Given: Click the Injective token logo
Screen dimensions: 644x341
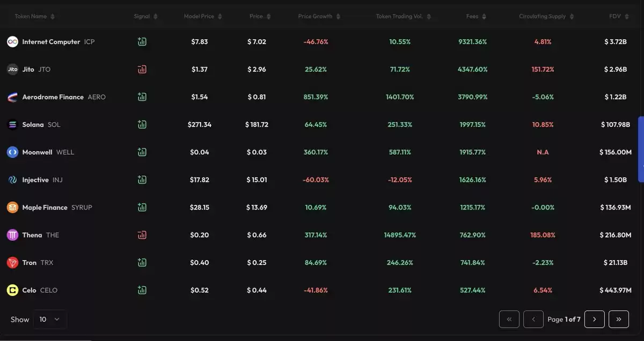Looking at the screenshot, I should [12, 180].
